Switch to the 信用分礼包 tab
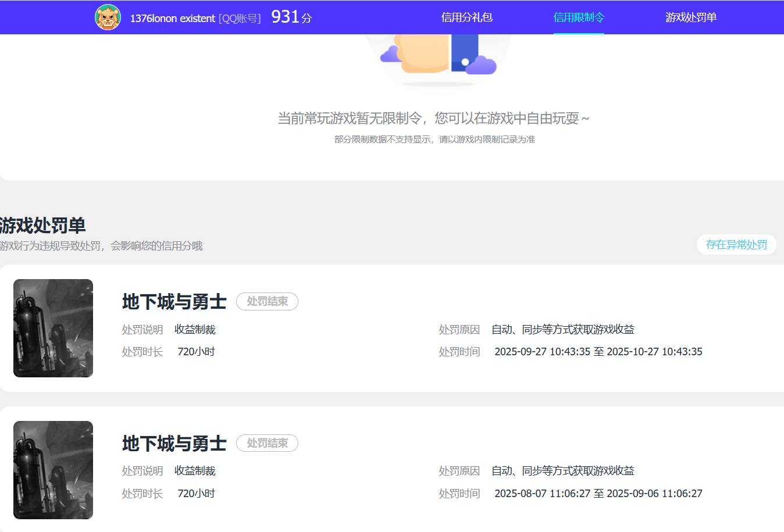This screenshot has width=784, height=532. (467, 17)
